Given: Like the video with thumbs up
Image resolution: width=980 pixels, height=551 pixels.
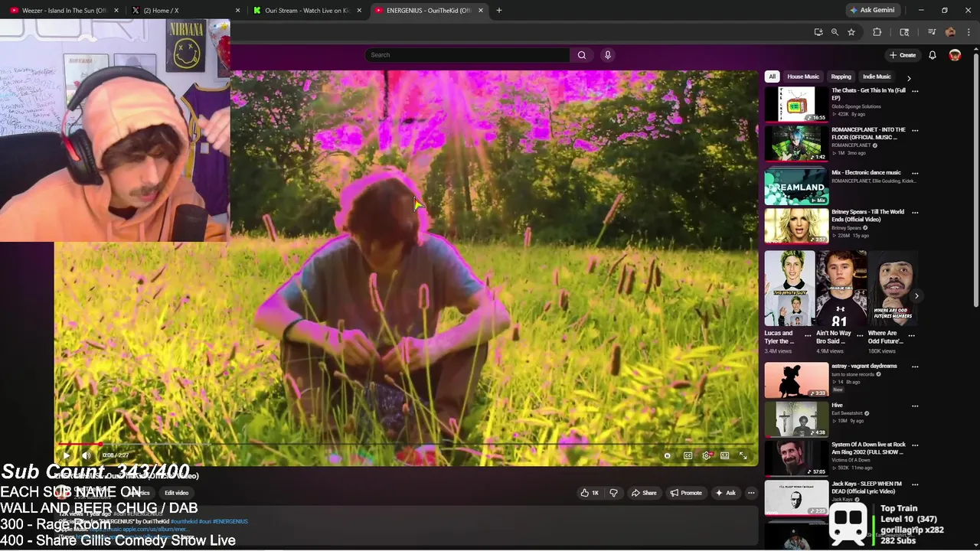Looking at the screenshot, I should 590,493.
